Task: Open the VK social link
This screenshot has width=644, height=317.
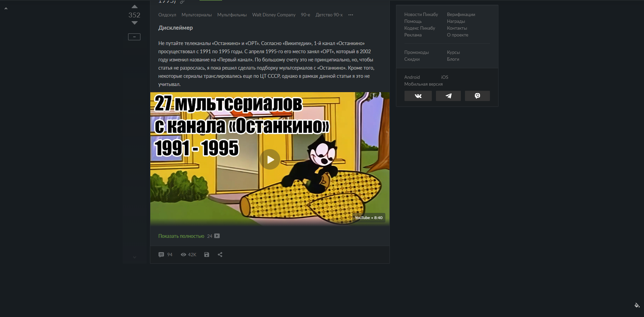Action: point(418,96)
